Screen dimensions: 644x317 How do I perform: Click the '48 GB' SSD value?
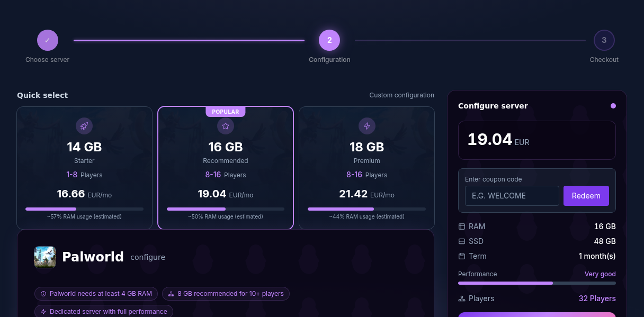pos(605,241)
